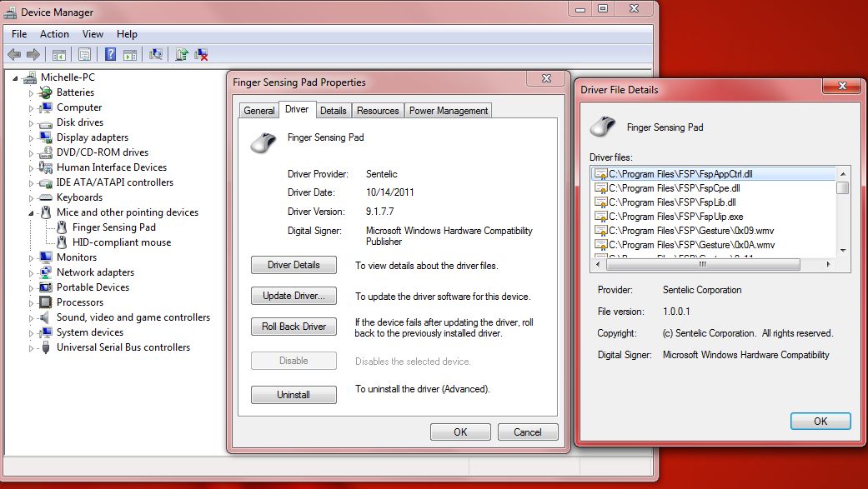
Task: Select the Gesture\0x09.wmv driver file row
Action: click(714, 231)
